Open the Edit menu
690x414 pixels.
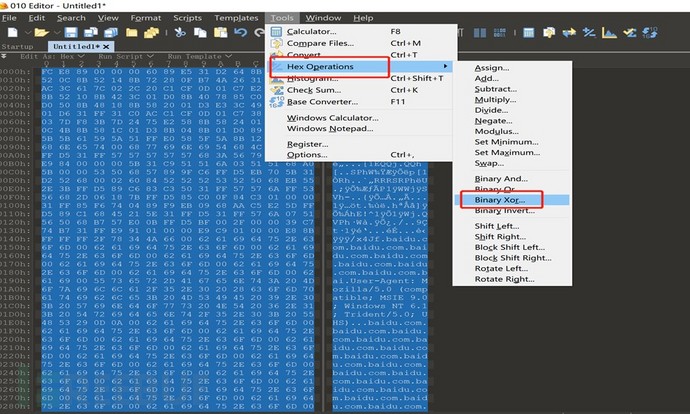pos(37,18)
